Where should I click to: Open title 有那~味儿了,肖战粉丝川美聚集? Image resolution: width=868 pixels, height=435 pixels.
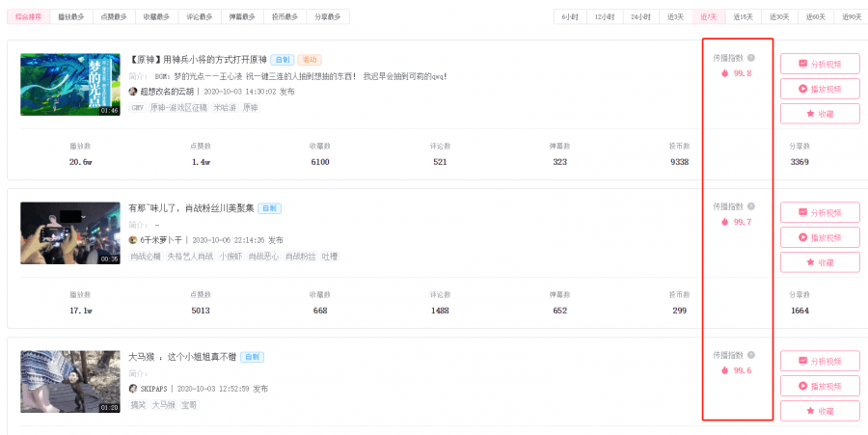pos(191,208)
